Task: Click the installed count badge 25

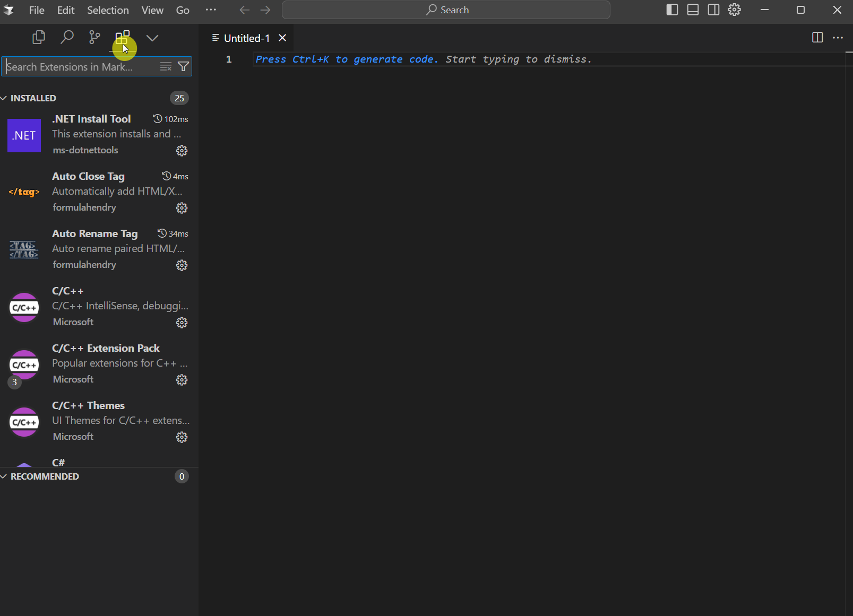Action: pos(179,98)
